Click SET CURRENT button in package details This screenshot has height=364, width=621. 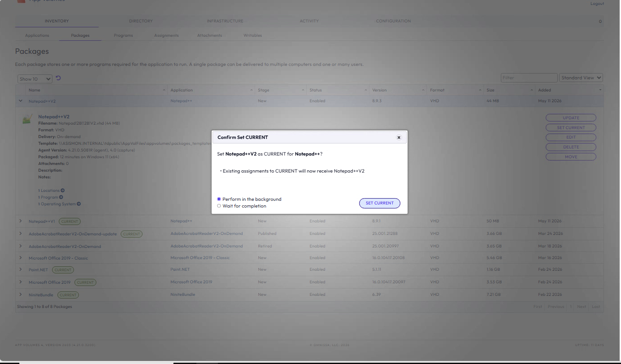click(x=571, y=128)
